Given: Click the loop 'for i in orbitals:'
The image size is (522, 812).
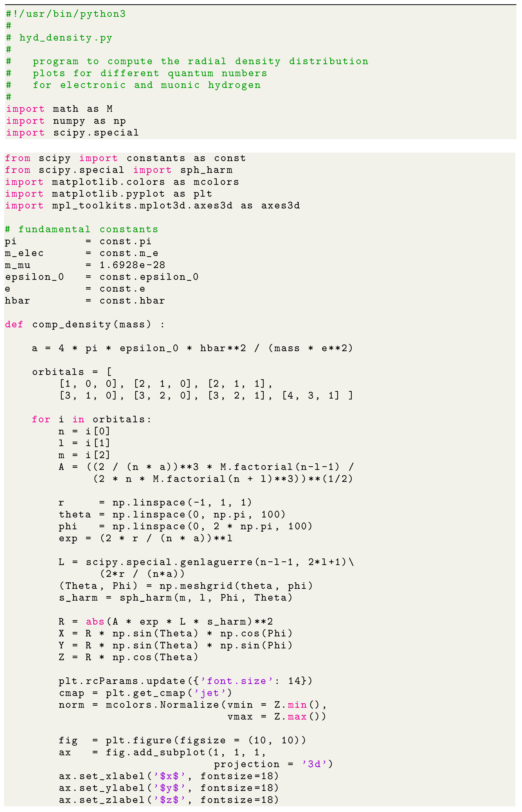Looking at the screenshot, I should pos(92,419).
